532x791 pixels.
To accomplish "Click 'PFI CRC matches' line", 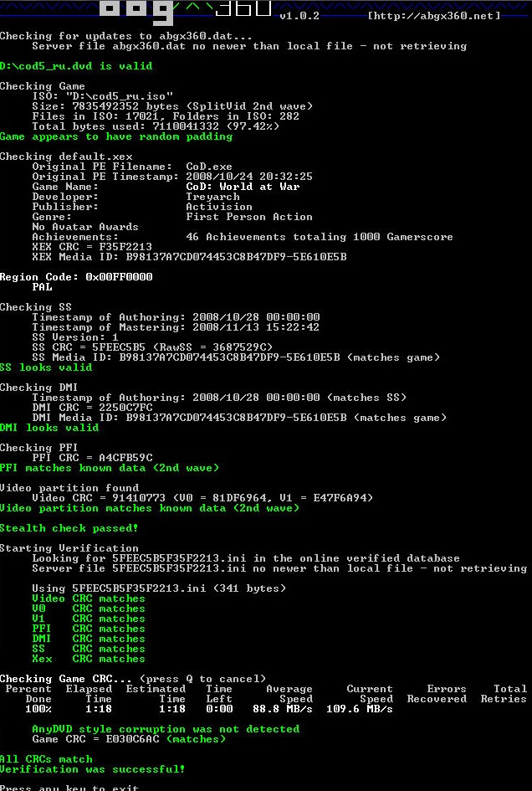I will 88,629.
